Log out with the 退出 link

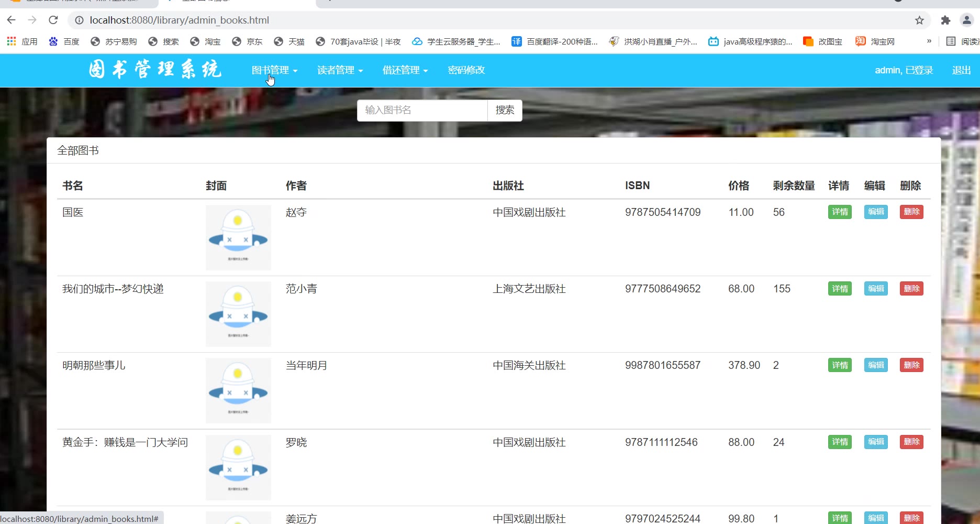coord(961,70)
